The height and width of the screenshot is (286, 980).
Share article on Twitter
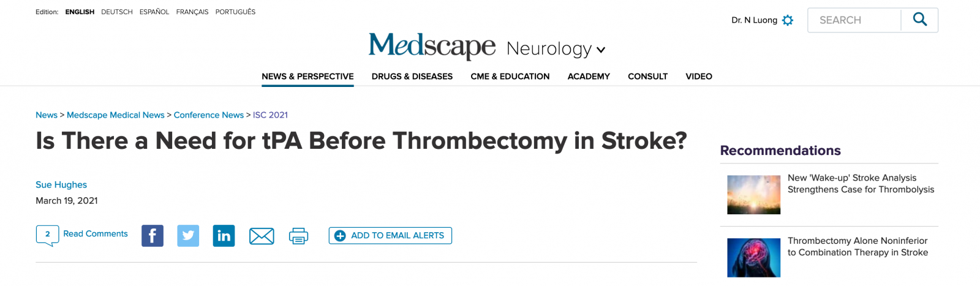188,236
